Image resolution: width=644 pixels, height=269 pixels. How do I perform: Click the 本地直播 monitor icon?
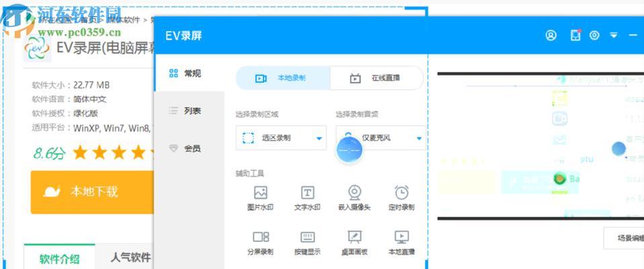coord(402,237)
